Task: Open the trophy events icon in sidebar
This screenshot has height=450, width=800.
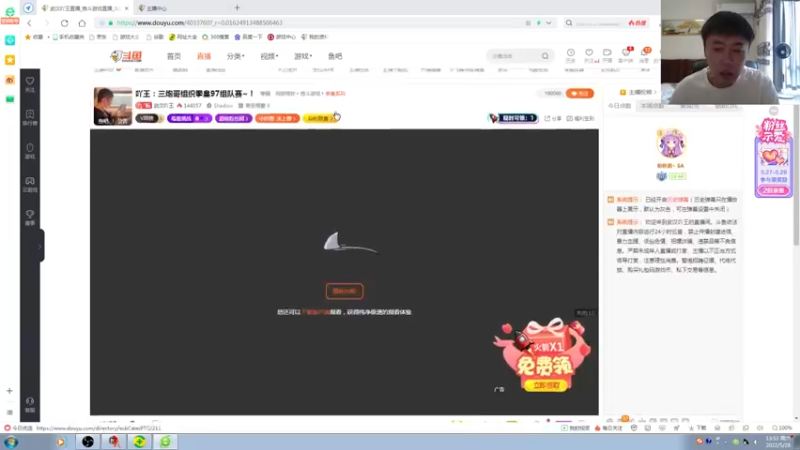Action: click(x=30, y=217)
